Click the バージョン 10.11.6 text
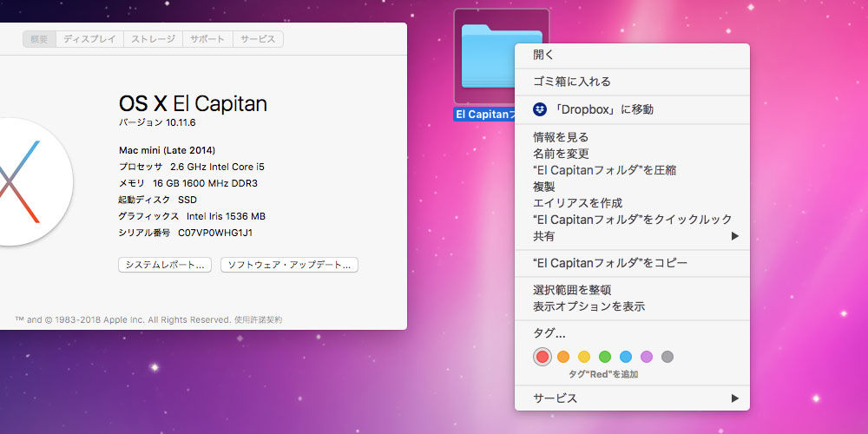The image size is (868, 434). coord(157,123)
